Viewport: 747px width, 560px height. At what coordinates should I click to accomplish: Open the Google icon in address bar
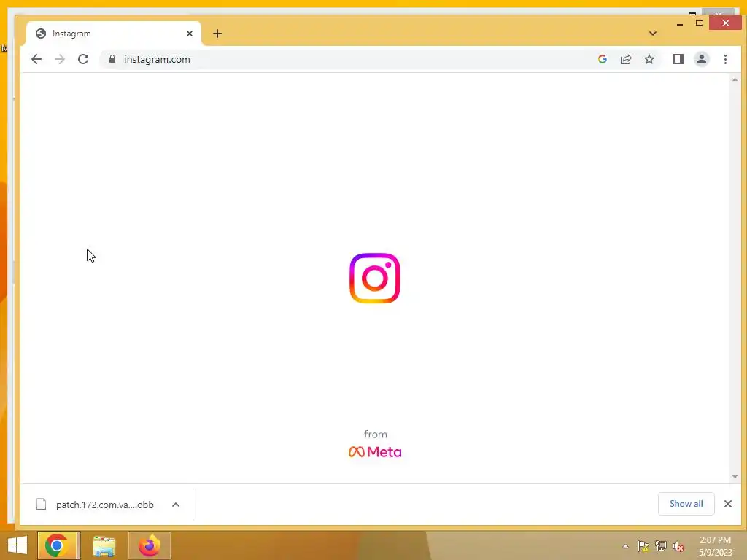tap(602, 59)
